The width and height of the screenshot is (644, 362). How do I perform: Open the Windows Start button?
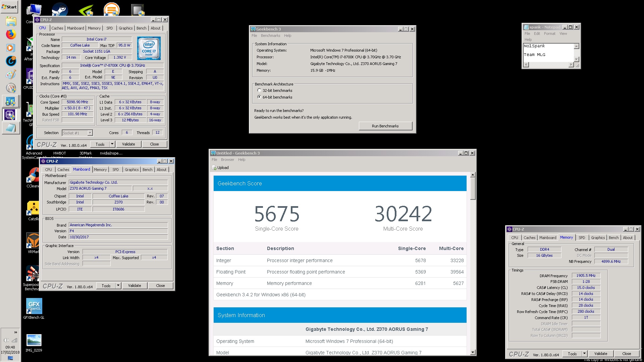pos(9,7)
